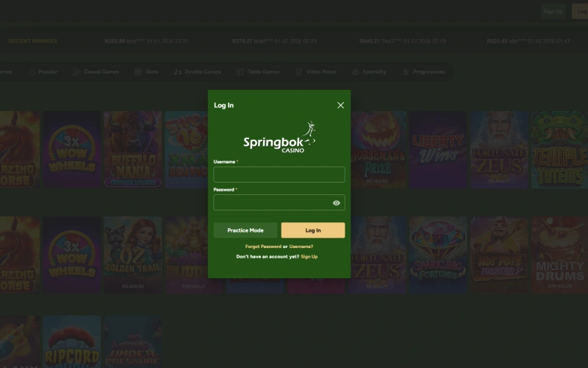588x368 pixels.
Task: Launch the Mighty Drums game tile
Action: tap(560, 255)
